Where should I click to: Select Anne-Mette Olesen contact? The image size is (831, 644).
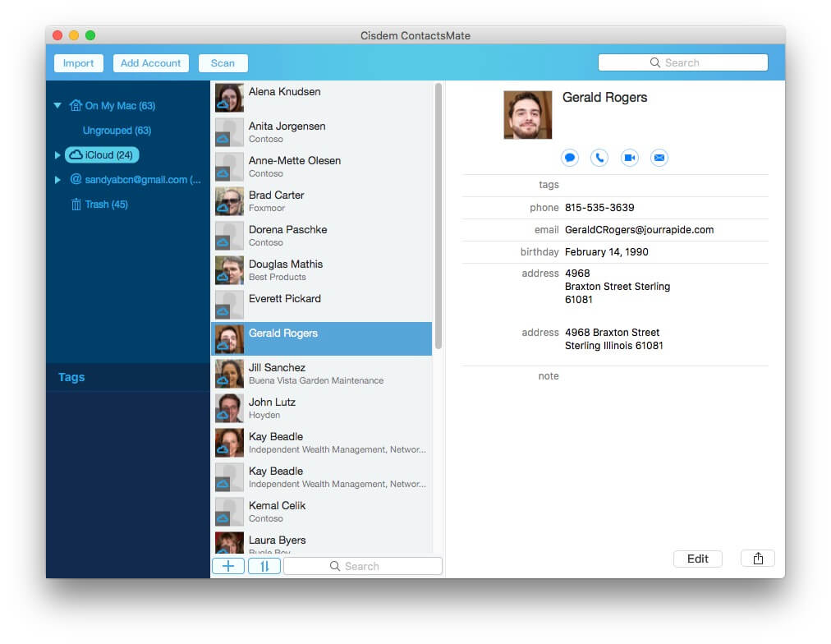tap(322, 167)
